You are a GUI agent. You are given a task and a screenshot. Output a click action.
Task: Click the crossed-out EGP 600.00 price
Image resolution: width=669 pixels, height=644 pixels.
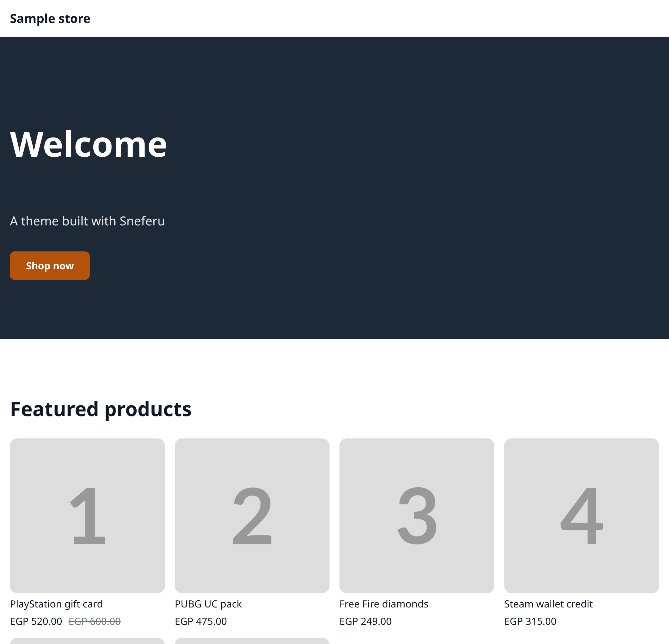pos(95,621)
